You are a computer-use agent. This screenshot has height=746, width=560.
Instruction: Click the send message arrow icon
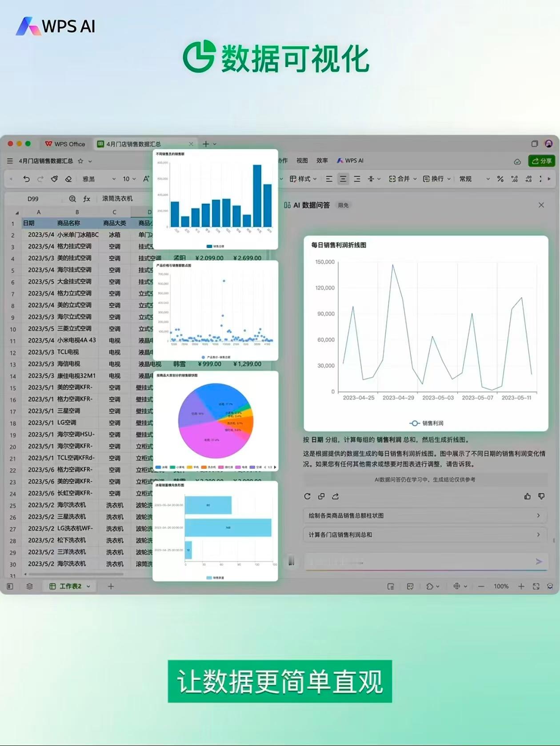tap(539, 562)
